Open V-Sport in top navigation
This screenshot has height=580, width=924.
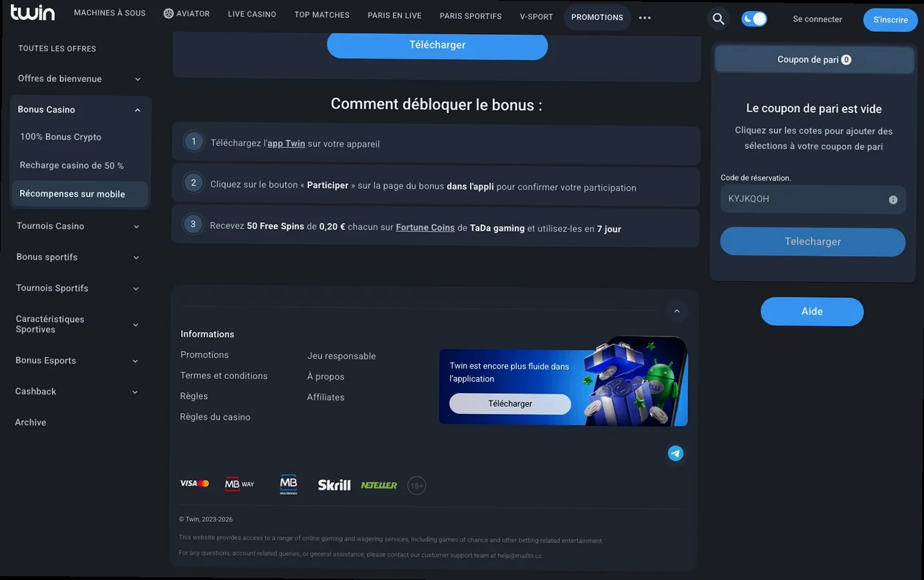point(536,17)
